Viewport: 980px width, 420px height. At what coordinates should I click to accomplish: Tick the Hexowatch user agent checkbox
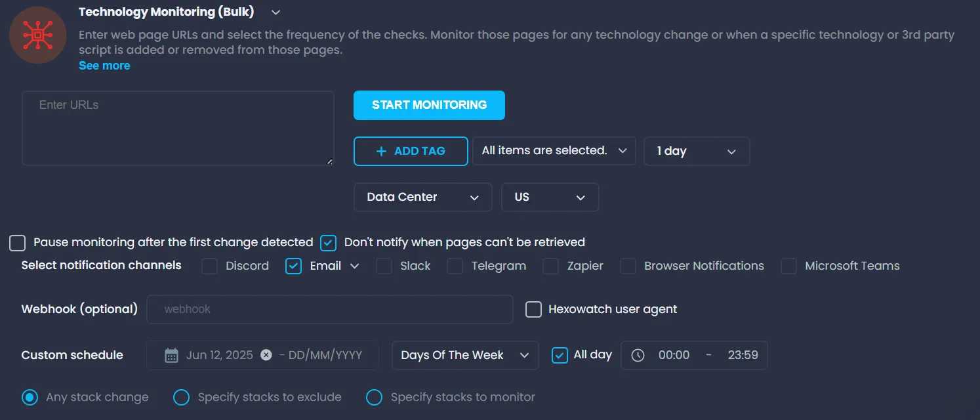[533, 309]
